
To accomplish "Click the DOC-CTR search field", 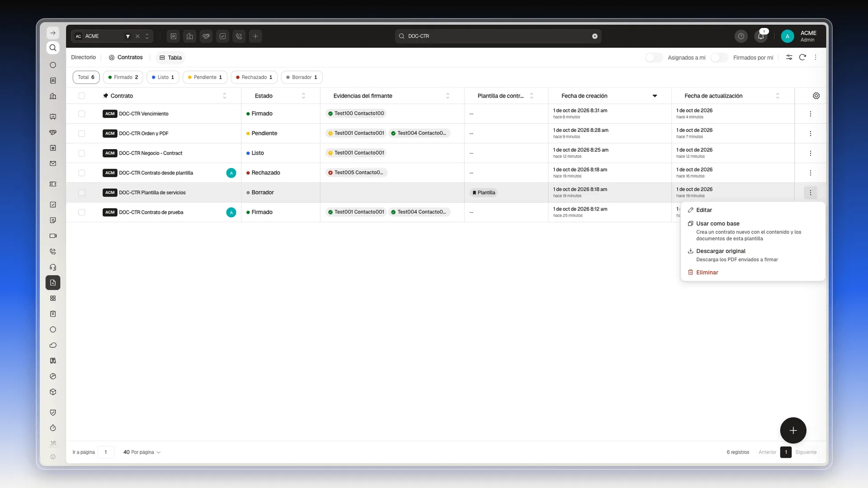I will tap(498, 36).
